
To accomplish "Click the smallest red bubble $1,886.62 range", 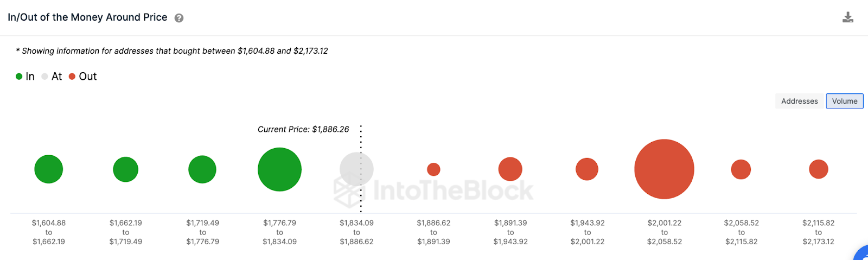I will [433, 169].
